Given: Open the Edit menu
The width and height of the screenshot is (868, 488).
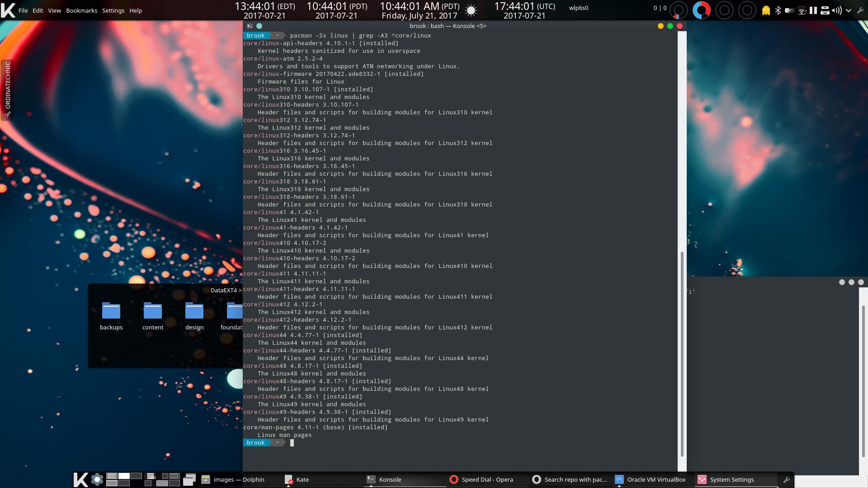Looking at the screenshot, I should [x=38, y=10].
